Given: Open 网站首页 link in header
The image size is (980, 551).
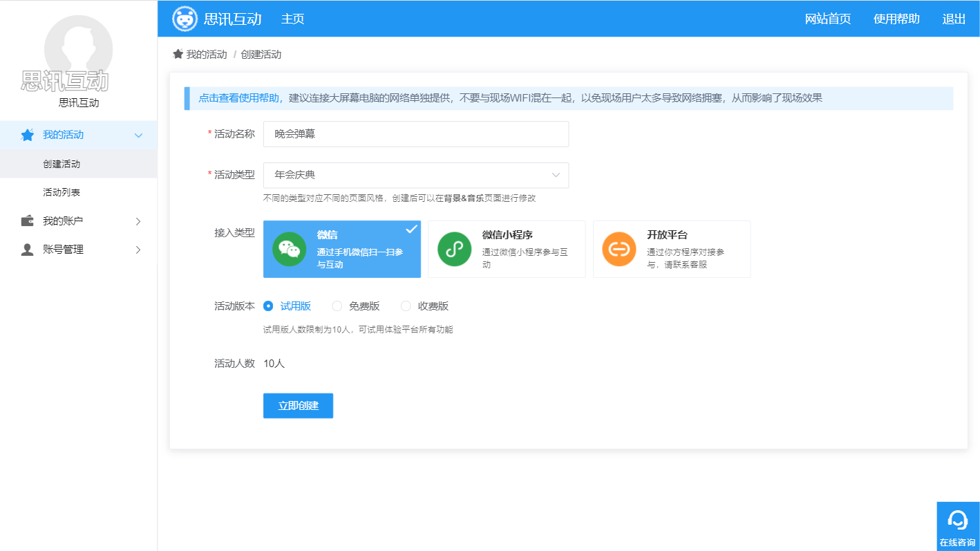Looking at the screenshot, I should pyautogui.click(x=828, y=19).
